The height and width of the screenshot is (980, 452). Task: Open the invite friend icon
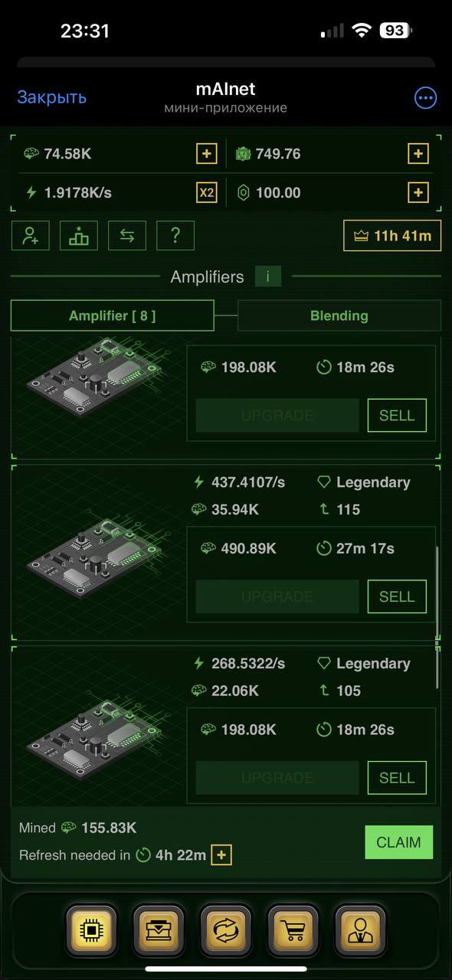click(31, 236)
